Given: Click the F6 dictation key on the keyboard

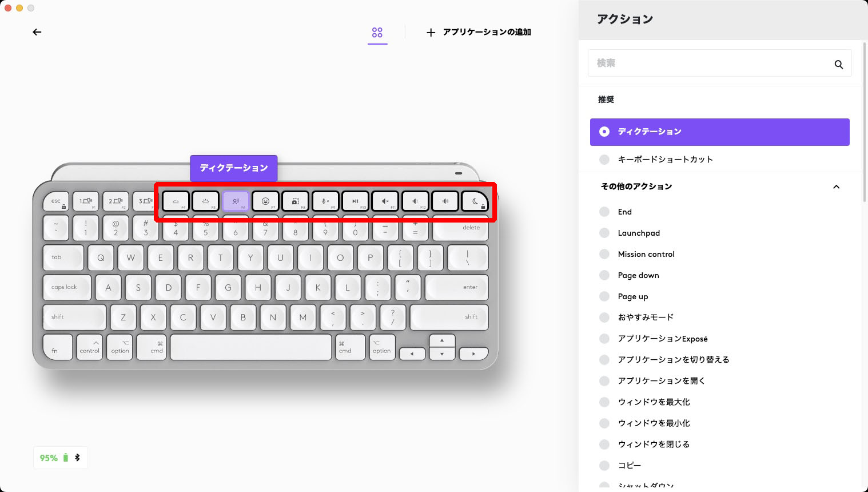Looking at the screenshot, I should point(236,201).
